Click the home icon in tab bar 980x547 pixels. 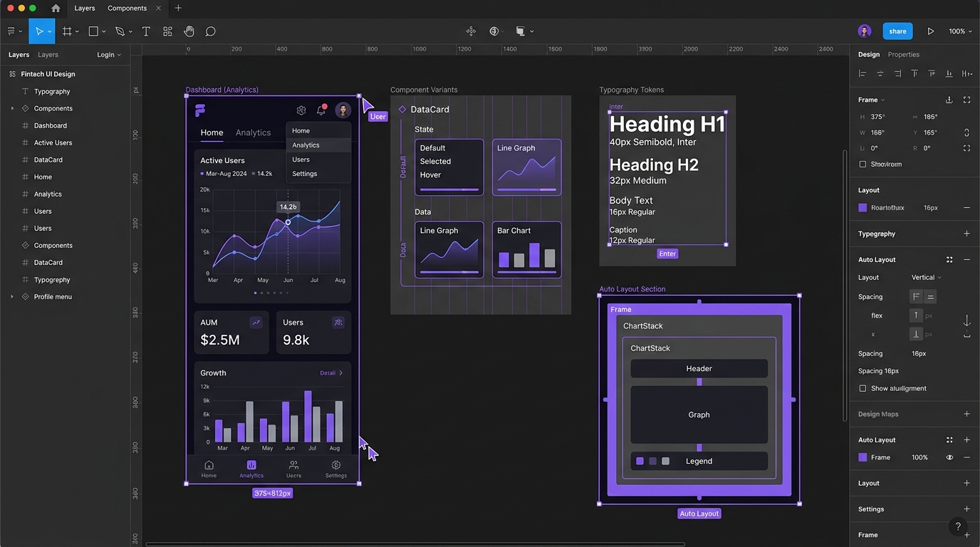pos(56,9)
